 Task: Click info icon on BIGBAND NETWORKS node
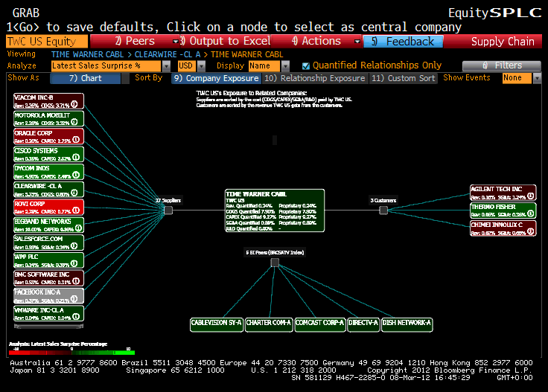tap(78, 228)
